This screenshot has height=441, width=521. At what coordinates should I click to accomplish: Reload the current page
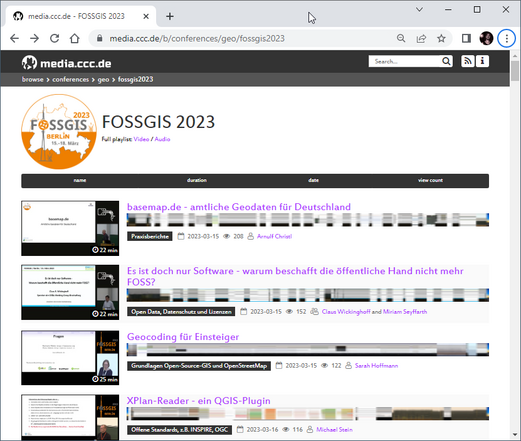54,38
